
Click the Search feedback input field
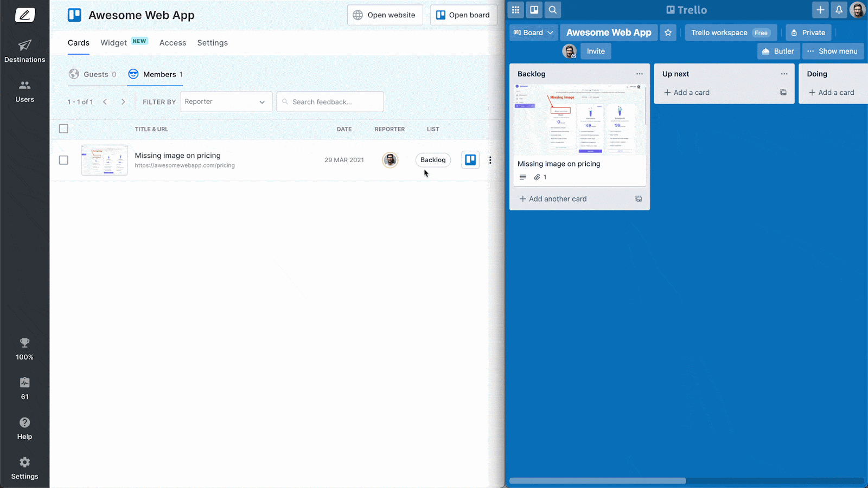point(330,102)
